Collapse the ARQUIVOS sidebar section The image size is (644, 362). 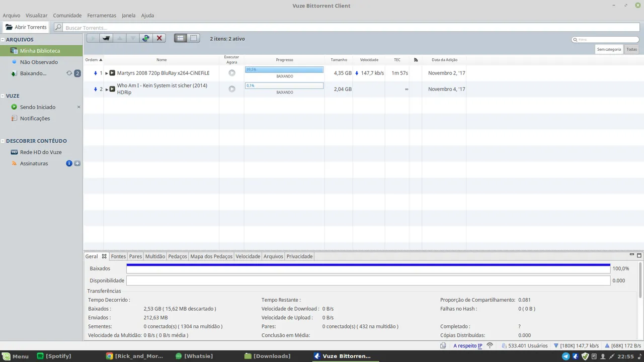(3, 40)
